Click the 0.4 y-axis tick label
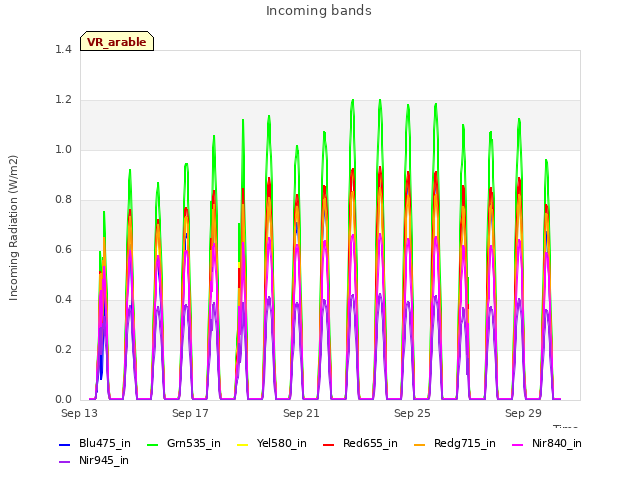The image size is (640, 480). click(64, 300)
